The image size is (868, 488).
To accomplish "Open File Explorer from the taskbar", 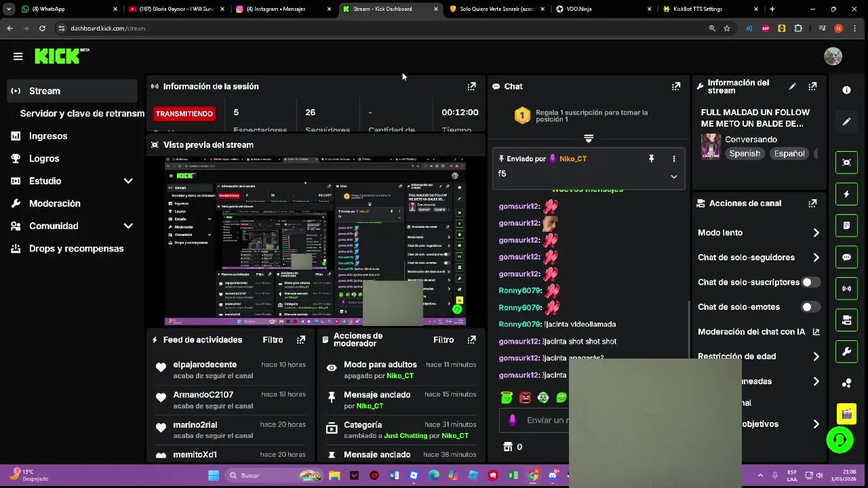I will (x=334, y=475).
